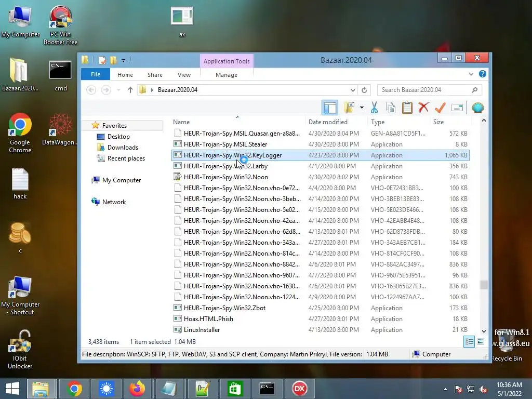Screen dimensions: 532x399
Task: Open the Windows Store taskbar icon
Action: (235, 389)
